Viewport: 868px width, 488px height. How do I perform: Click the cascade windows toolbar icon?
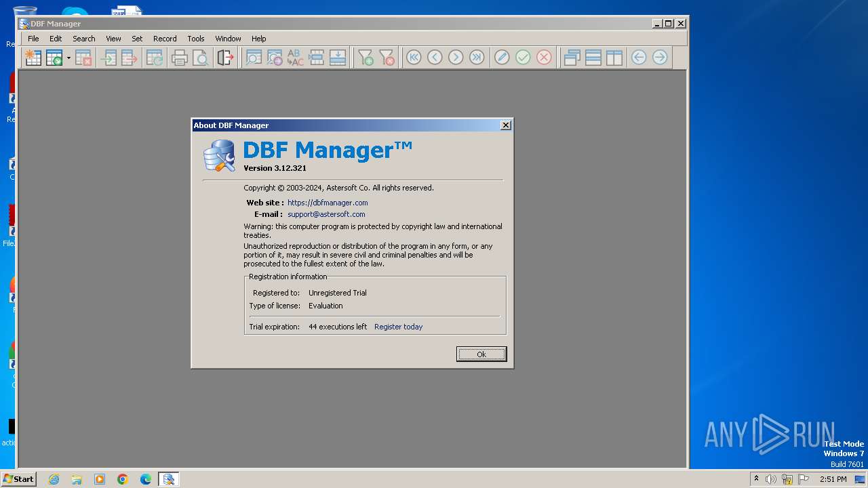(572, 58)
